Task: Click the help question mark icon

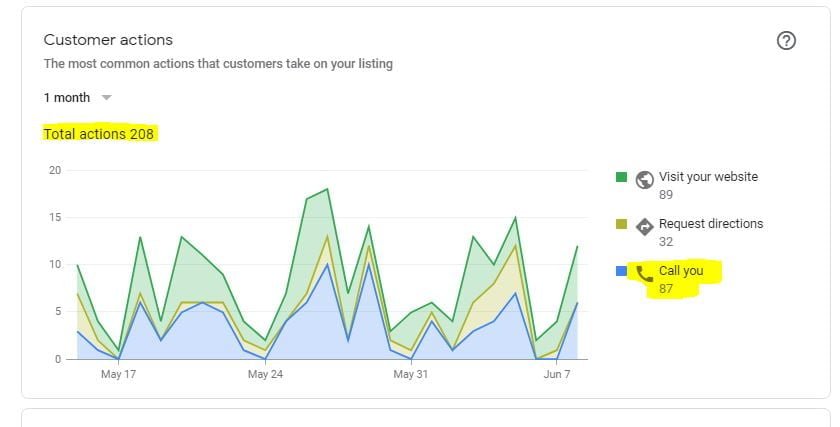Action: (x=786, y=41)
